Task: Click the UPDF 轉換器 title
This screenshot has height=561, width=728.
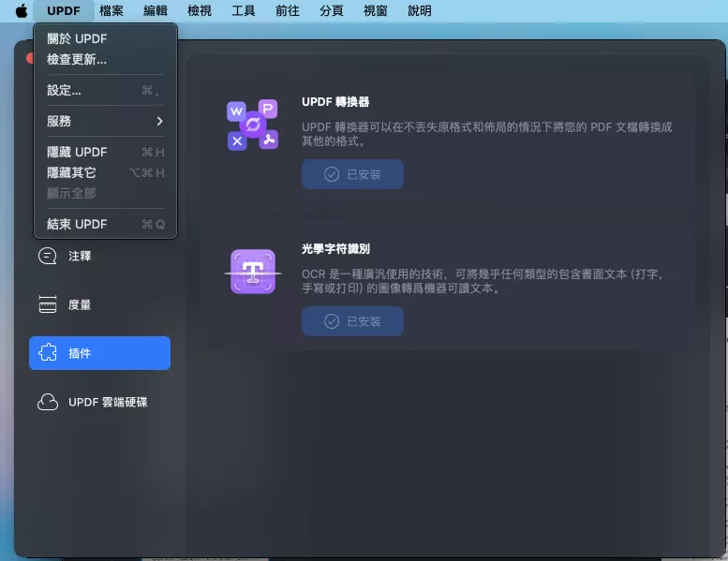Action: 335,102
